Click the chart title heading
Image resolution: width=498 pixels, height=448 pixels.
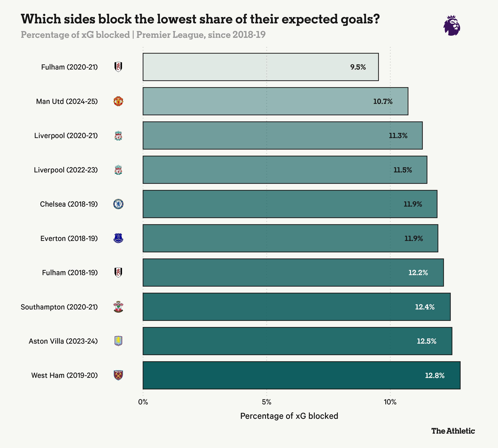200,19
